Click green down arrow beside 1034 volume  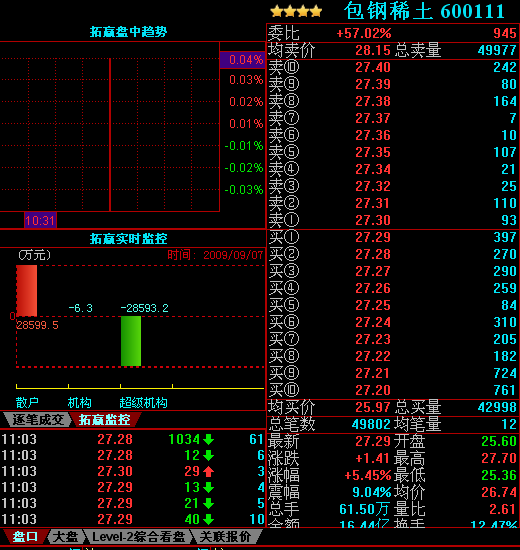(x=208, y=439)
